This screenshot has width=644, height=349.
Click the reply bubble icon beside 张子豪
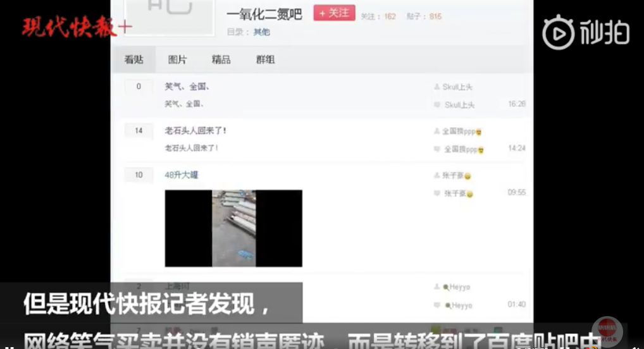pos(437,193)
